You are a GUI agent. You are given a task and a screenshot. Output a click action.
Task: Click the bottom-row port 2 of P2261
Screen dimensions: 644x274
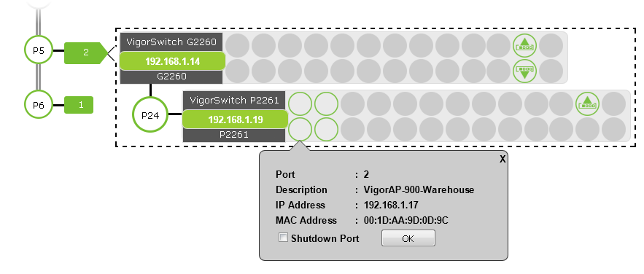click(x=300, y=130)
